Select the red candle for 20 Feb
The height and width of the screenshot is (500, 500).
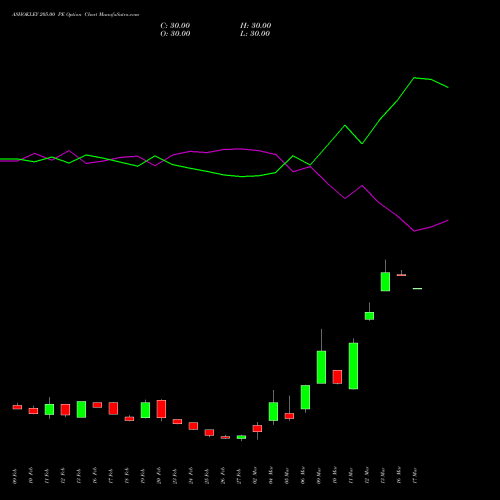coord(161,409)
